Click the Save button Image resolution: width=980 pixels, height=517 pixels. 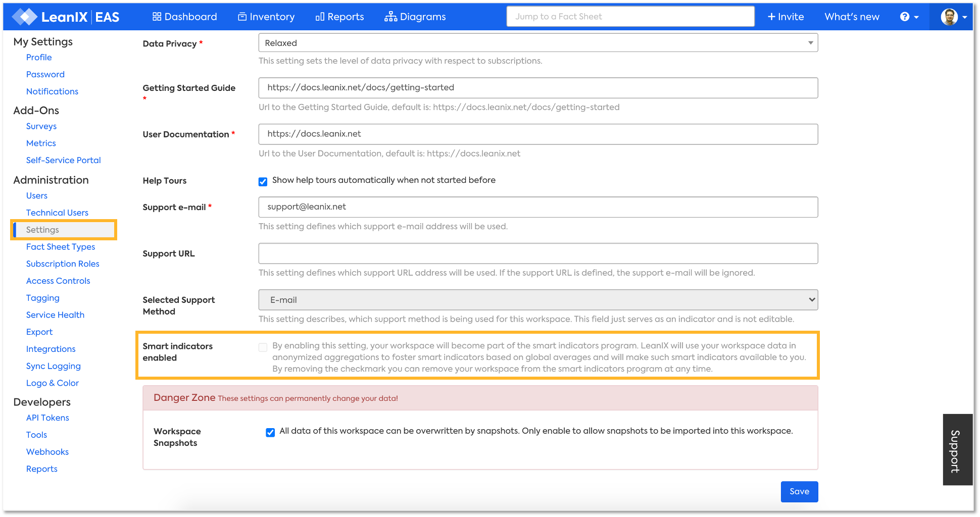point(799,492)
